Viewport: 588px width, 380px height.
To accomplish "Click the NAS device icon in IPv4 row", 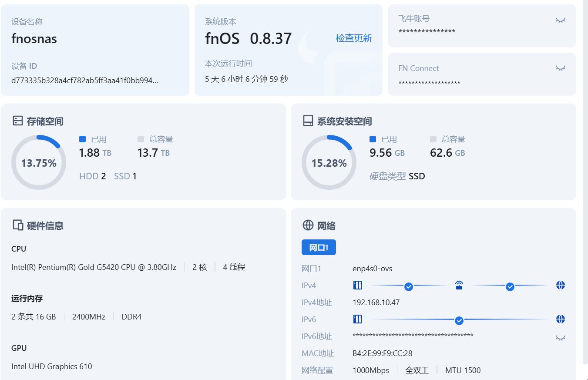I will click(x=357, y=286).
